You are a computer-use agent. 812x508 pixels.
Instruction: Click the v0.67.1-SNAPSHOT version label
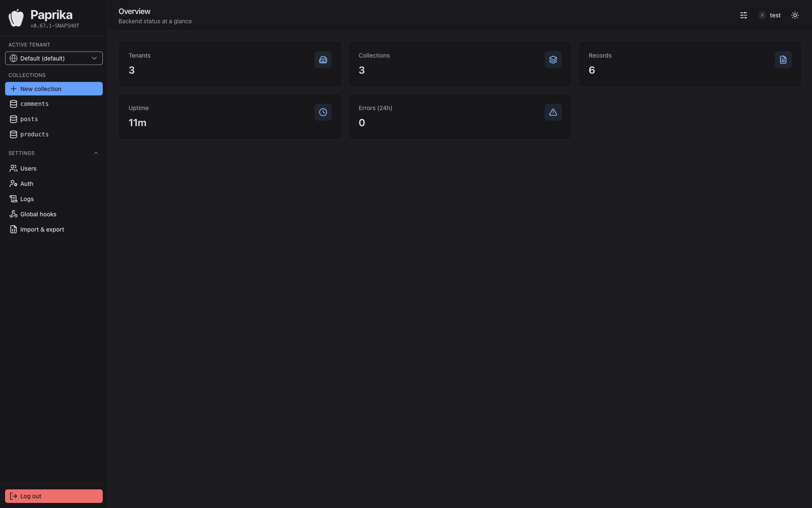[x=55, y=26]
